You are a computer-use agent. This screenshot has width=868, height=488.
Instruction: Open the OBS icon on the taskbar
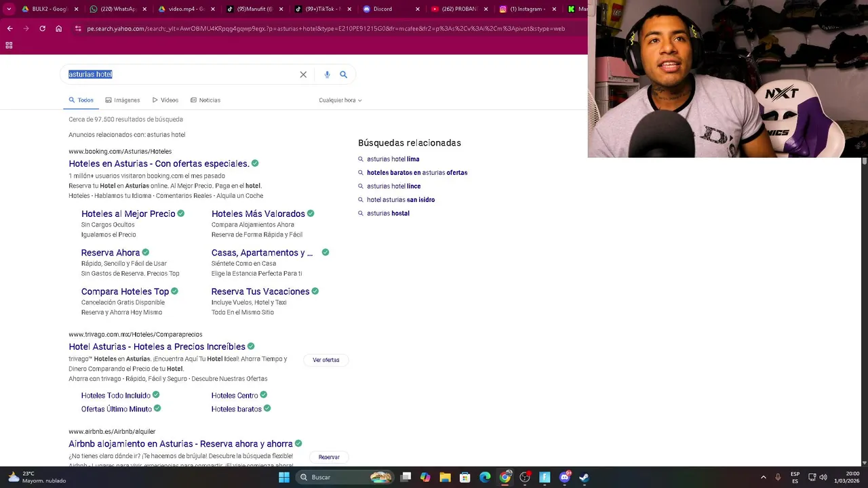coord(525,477)
